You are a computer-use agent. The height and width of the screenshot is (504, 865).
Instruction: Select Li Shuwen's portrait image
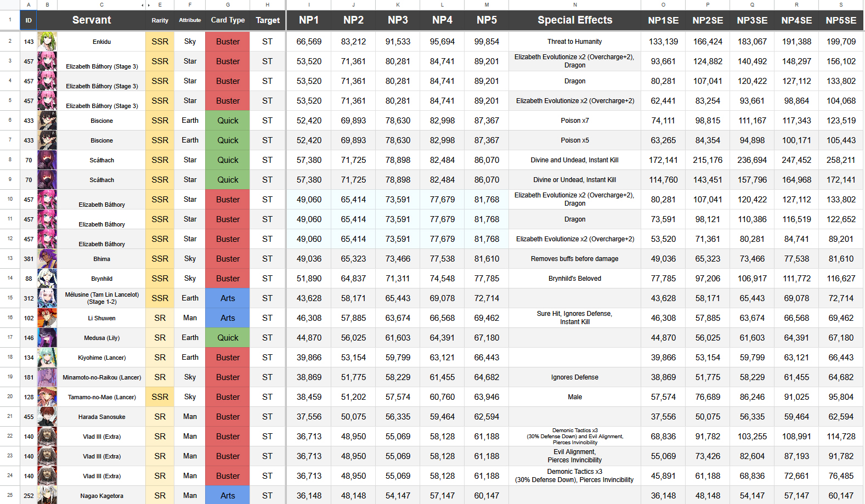tap(47, 318)
